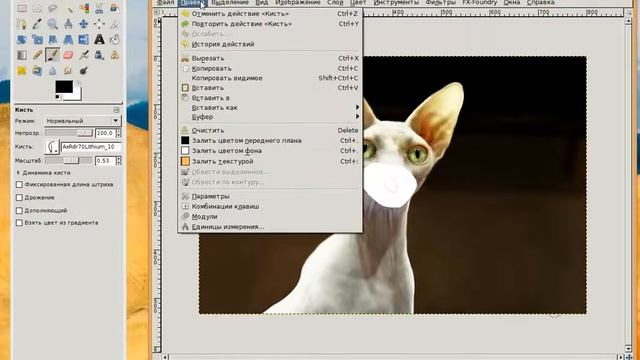Viewport: 640px width, 360px height.
Task: Choose 'Залить текстурой' menu entry
Action: tap(270, 161)
